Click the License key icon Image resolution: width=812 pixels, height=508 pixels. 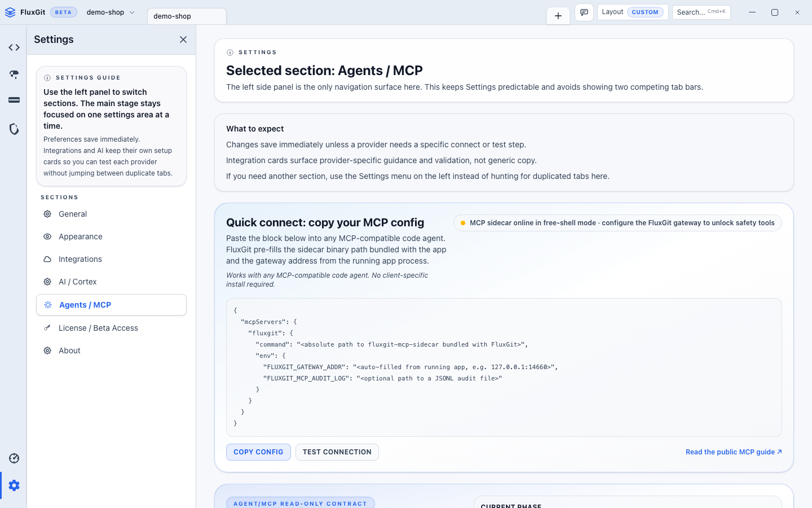47,328
